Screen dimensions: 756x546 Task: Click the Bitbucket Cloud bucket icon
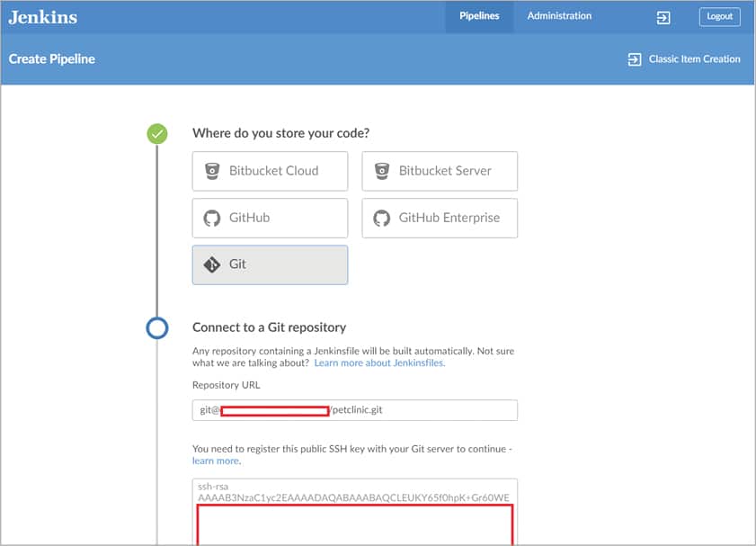coord(212,171)
